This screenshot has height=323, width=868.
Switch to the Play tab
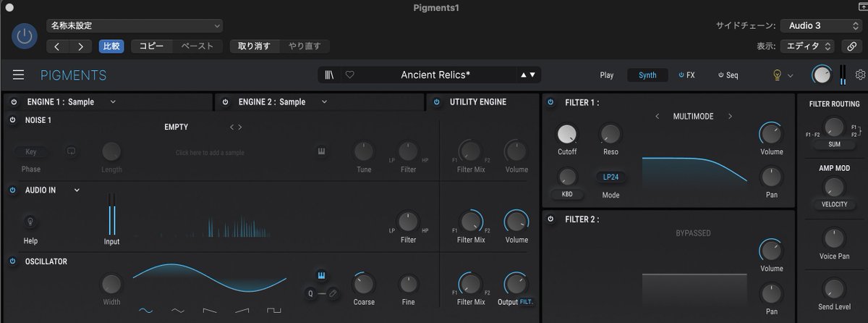[606, 75]
